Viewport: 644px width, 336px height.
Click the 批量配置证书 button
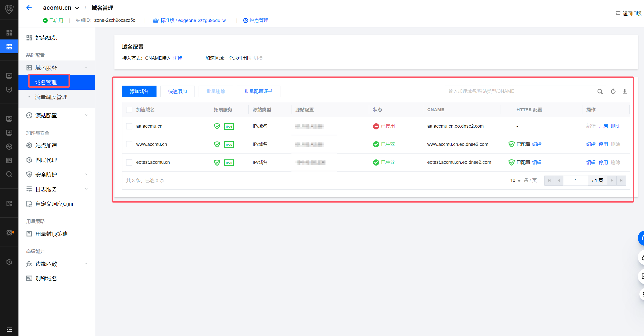(259, 91)
